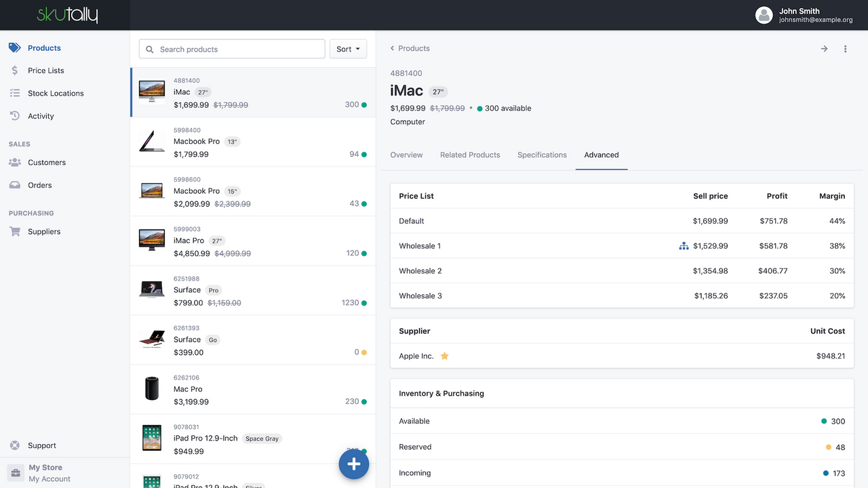The width and height of the screenshot is (868, 488).
Task: Go back via the Products breadcrumb link
Action: 410,49
